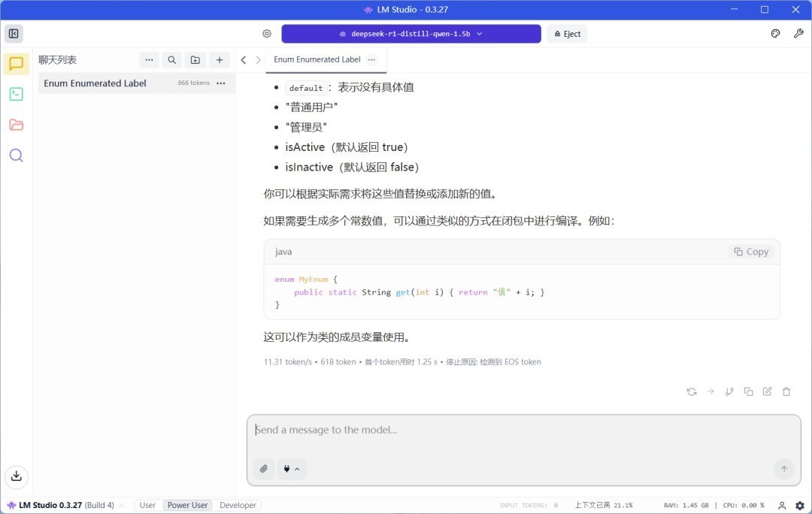Eject the loaded model

567,34
